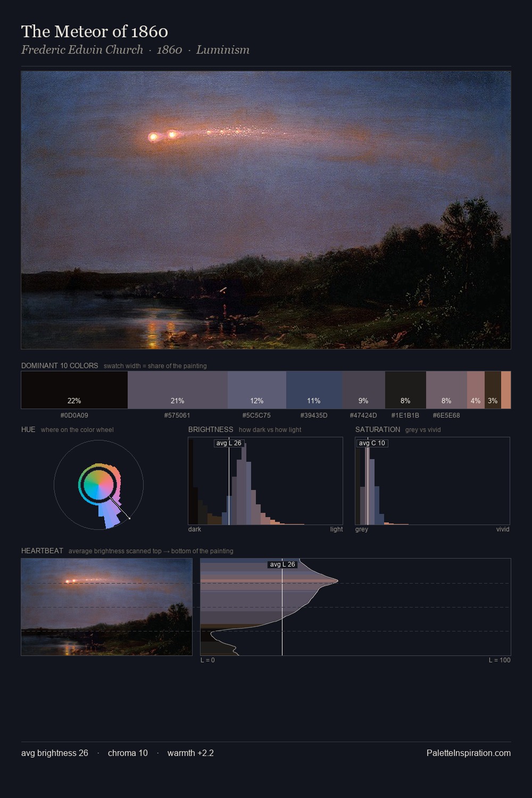
Task: Open the main Meteor of 1860 painting image
Action: [266, 210]
